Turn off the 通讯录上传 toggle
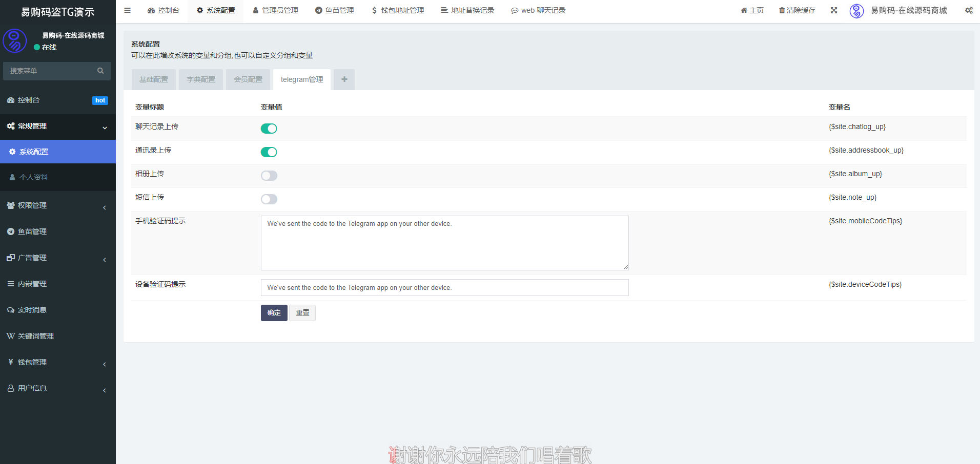 (269, 152)
